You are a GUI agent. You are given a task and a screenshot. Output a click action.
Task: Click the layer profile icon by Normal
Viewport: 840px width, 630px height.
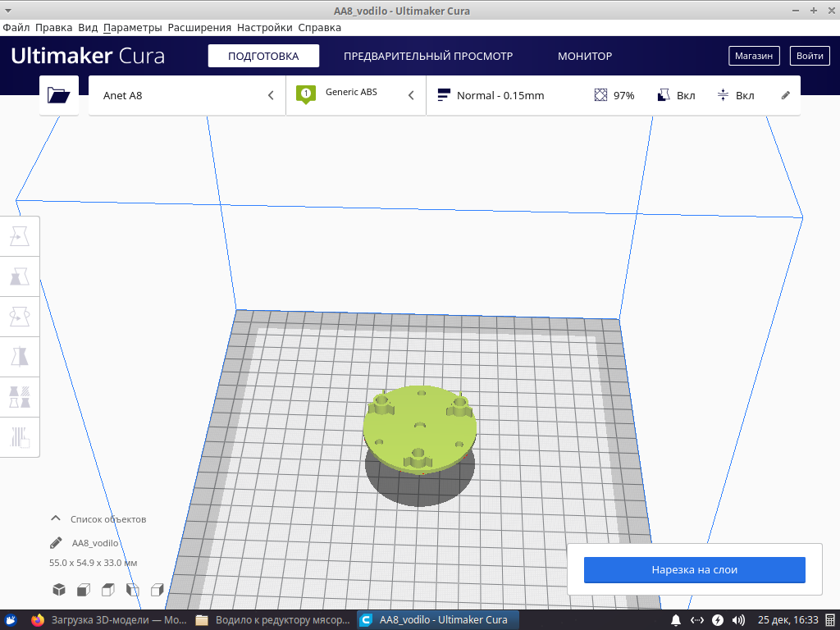click(444, 95)
